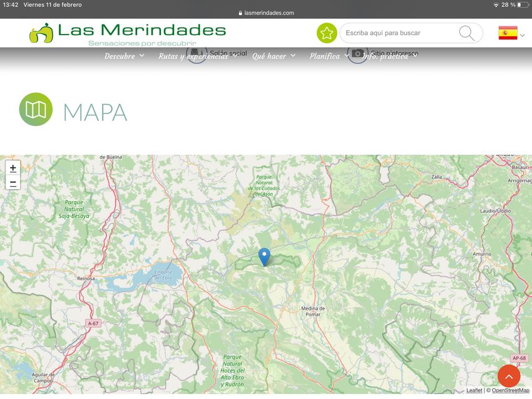
Task: Zoom out with the map minus button
Action: pos(13,182)
